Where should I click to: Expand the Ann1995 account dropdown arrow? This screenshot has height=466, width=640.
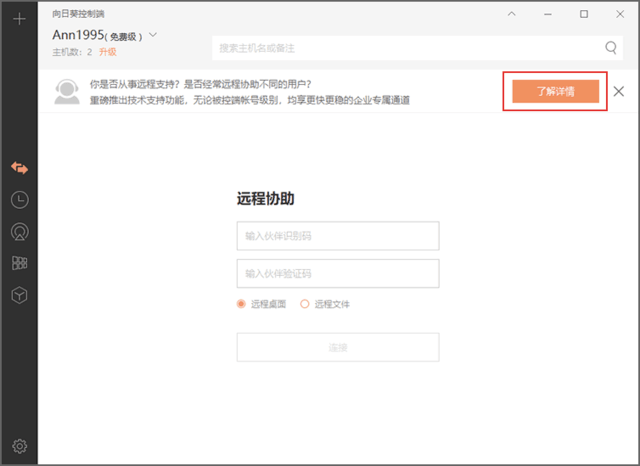153,35
